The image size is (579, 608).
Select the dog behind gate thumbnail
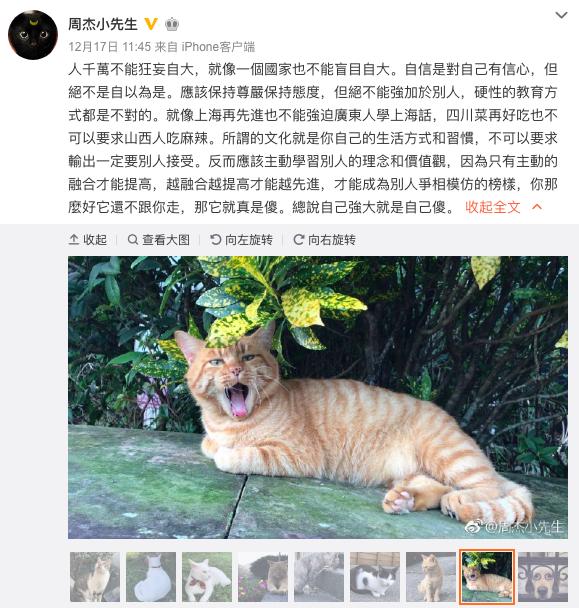543,577
